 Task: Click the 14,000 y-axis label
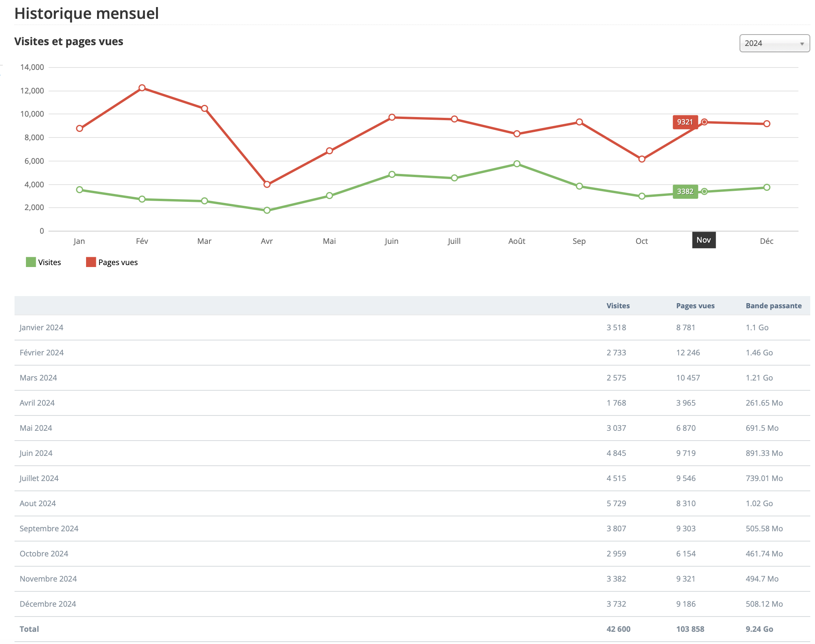point(32,67)
